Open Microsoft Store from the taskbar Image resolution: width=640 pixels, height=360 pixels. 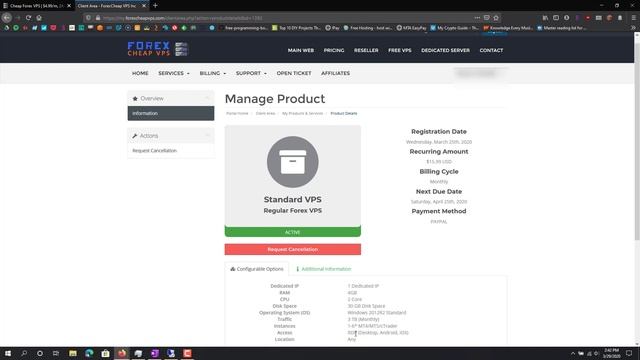105,353
